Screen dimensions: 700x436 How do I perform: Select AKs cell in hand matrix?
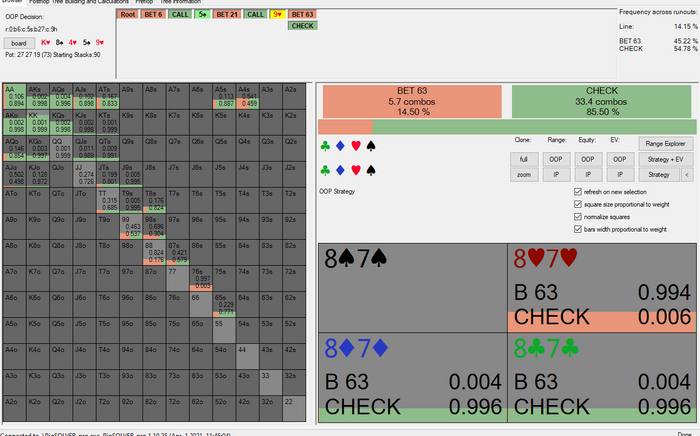coord(38,96)
